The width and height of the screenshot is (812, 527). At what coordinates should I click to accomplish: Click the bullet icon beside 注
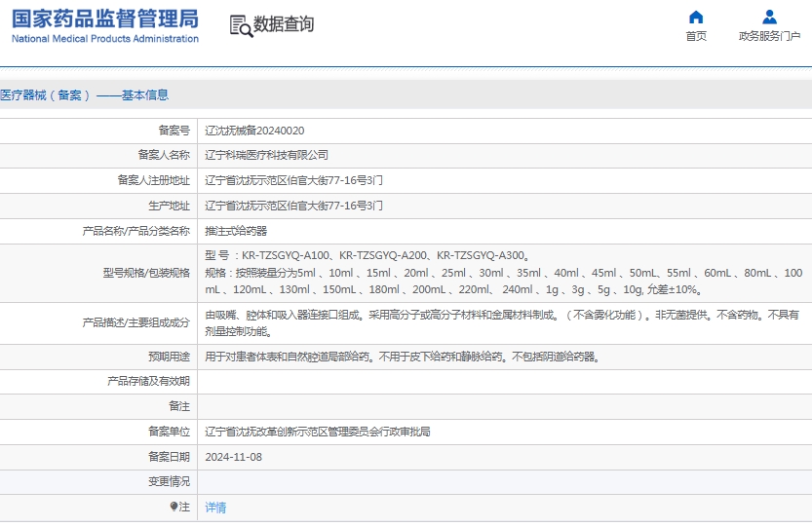click(174, 507)
